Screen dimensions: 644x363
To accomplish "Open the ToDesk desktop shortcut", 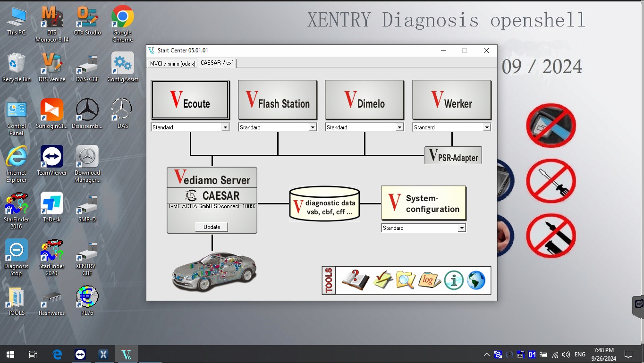I will point(52,207).
